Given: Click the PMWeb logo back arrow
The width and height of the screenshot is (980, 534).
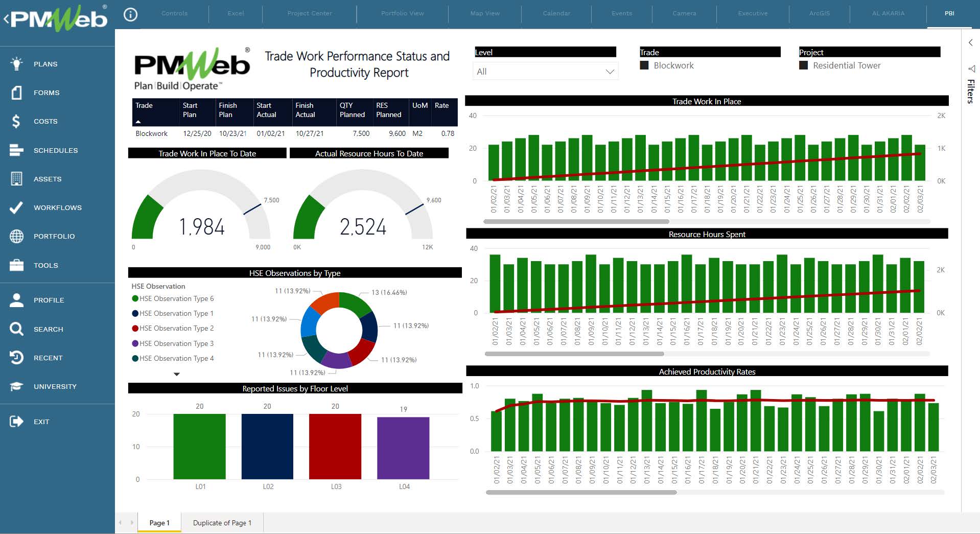Looking at the screenshot, I should point(7,19).
